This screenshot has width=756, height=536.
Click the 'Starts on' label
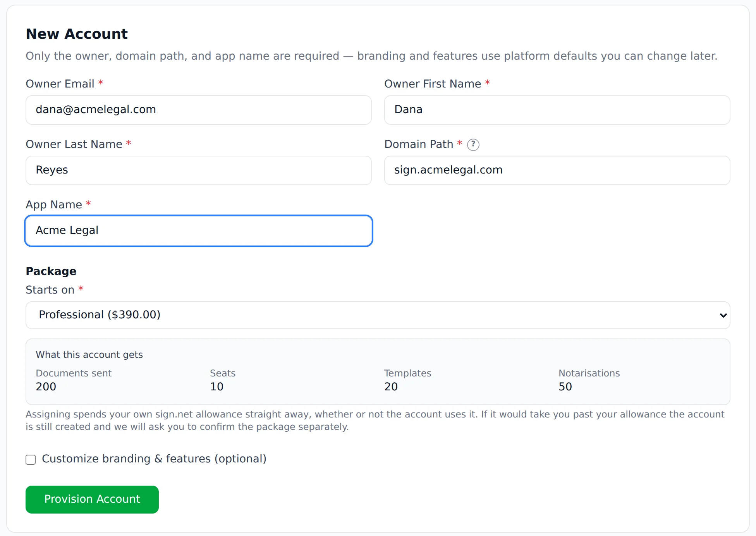pos(50,290)
